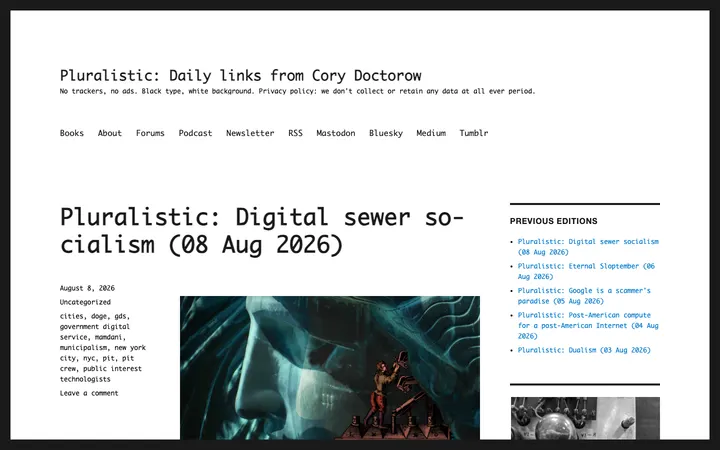720x450 pixels.
Task: Open the 'municipalism' tag
Action: point(84,348)
